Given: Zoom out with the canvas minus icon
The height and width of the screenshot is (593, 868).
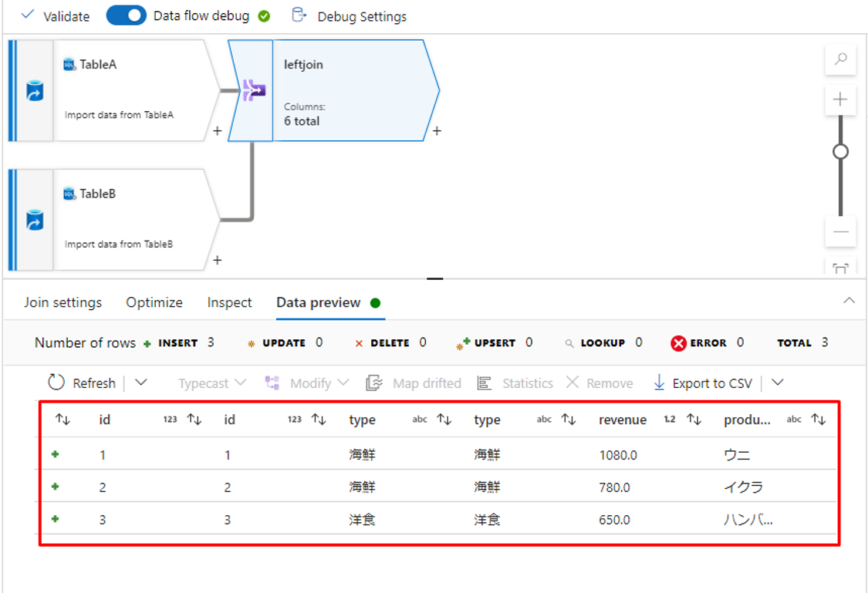Looking at the screenshot, I should 840,231.
